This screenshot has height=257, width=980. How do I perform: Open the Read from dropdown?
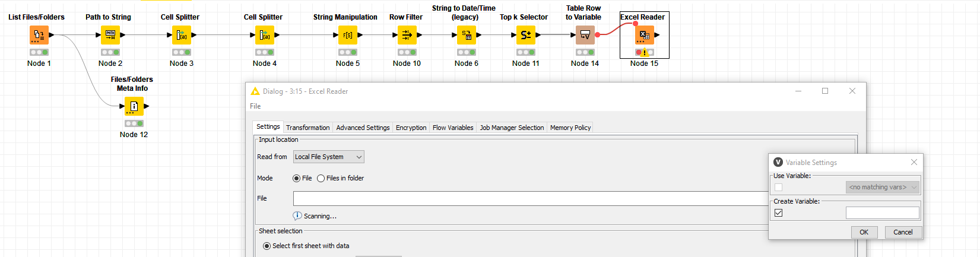pyautogui.click(x=328, y=157)
